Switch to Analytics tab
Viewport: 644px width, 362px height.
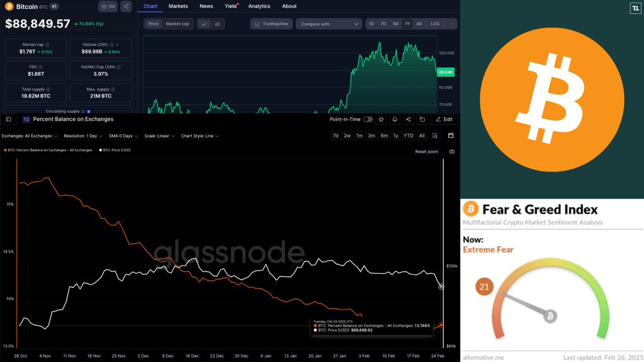tap(259, 6)
